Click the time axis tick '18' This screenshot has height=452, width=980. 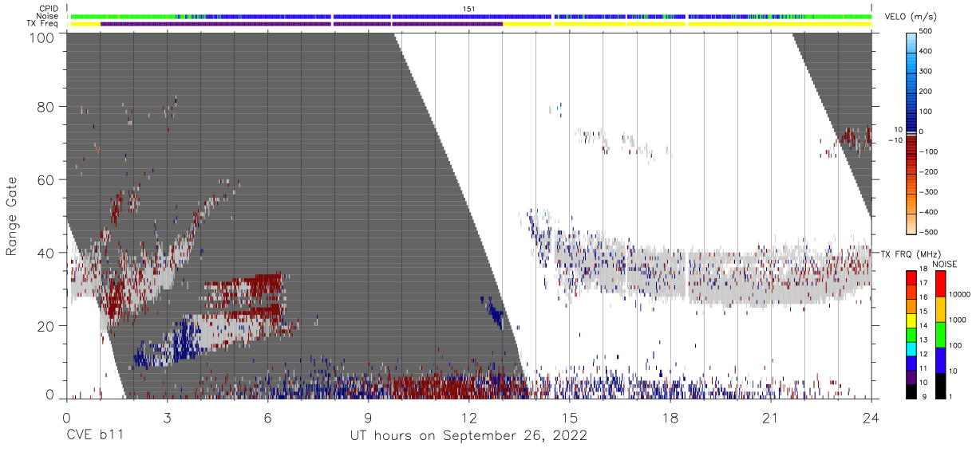coord(670,418)
